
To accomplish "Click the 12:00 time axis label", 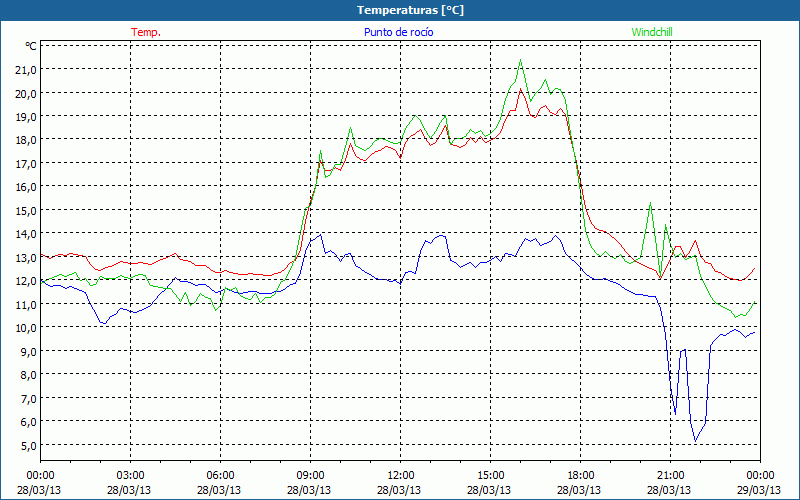I will pos(401,476).
